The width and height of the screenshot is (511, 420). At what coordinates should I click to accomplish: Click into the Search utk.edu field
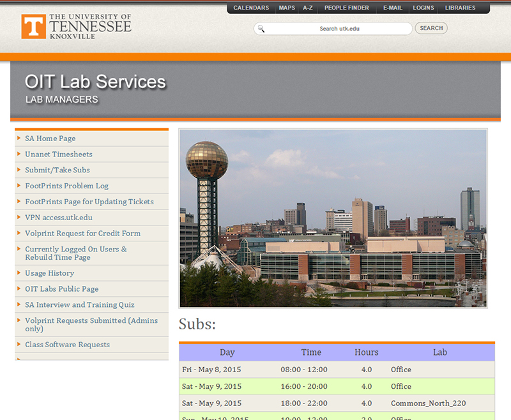pos(339,29)
